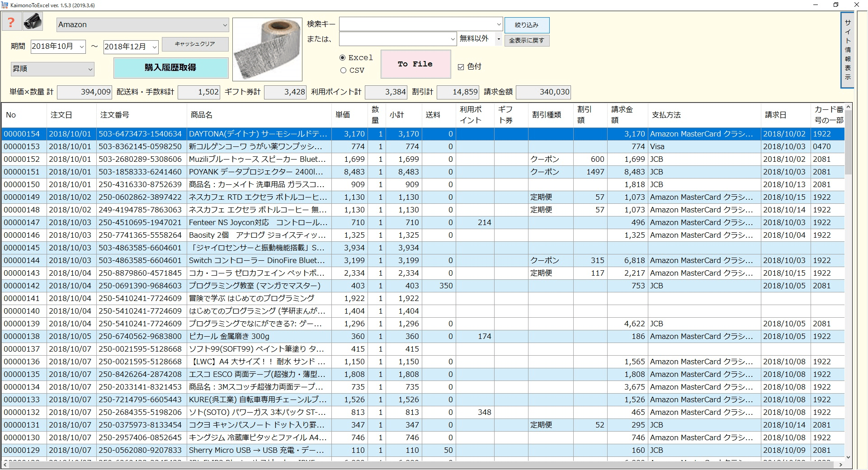The image size is (868, 470).
Task: Uncheck the 色付 checkbox next to To File
Action: (x=461, y=66)
